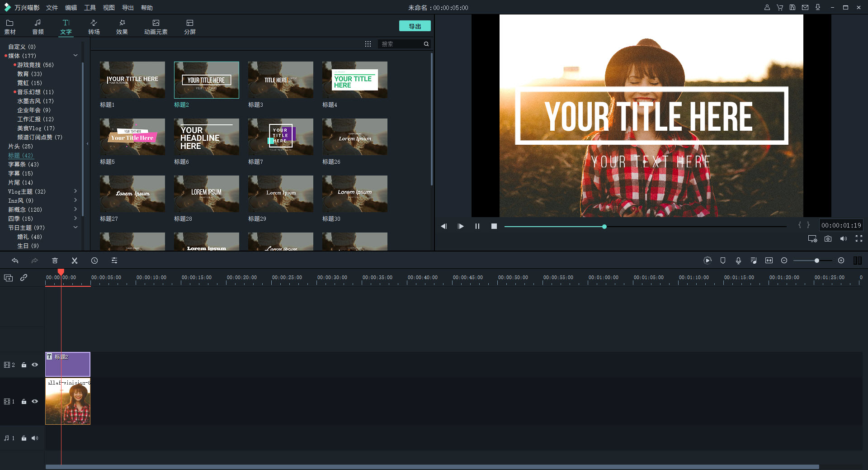Expand the Vlog主题 (32) category

75,191
